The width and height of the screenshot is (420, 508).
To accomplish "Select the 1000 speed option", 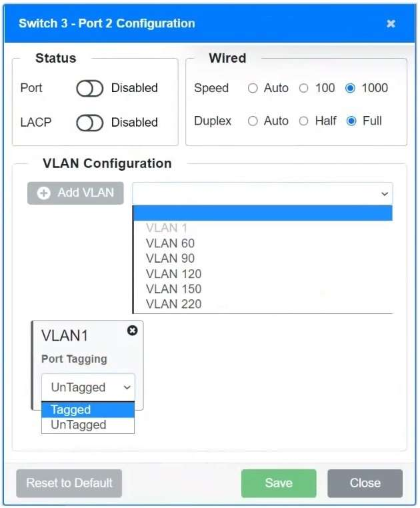I will pyautogui.click(x=350, y=88).
